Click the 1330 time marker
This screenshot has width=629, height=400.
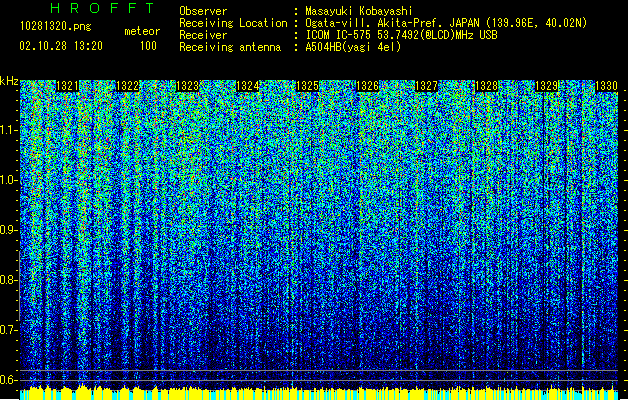click(x=606, y=86)
